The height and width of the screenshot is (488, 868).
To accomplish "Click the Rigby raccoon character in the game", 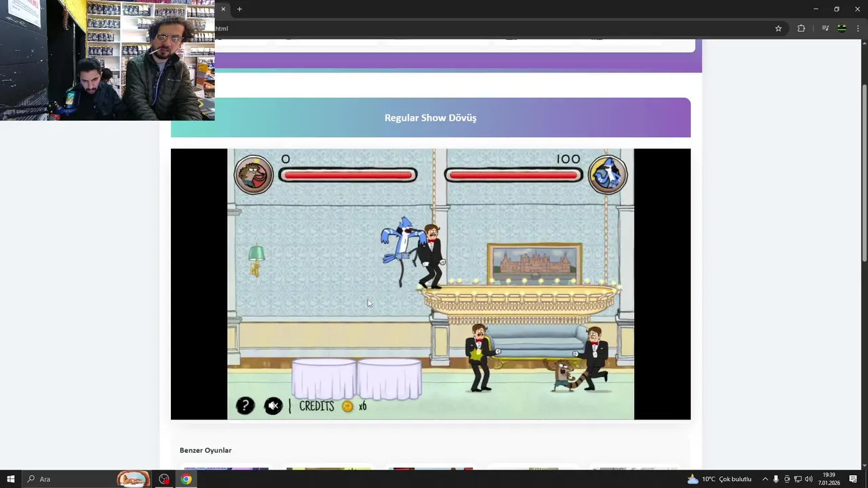I will click(x=564, y=375).
